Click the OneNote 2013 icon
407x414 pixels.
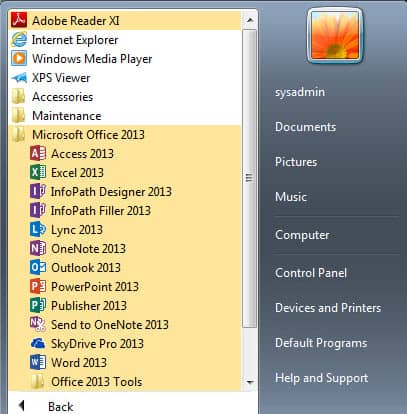pos(38,249)
